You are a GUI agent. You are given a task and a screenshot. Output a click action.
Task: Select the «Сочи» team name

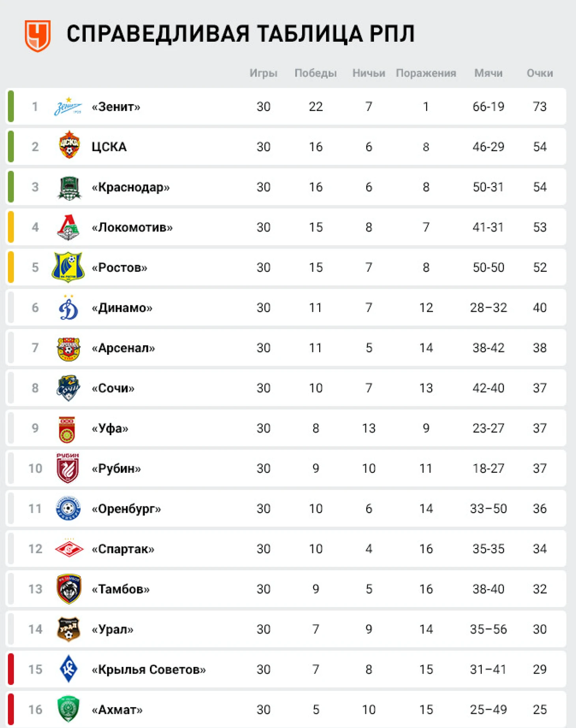coord(113,388)
